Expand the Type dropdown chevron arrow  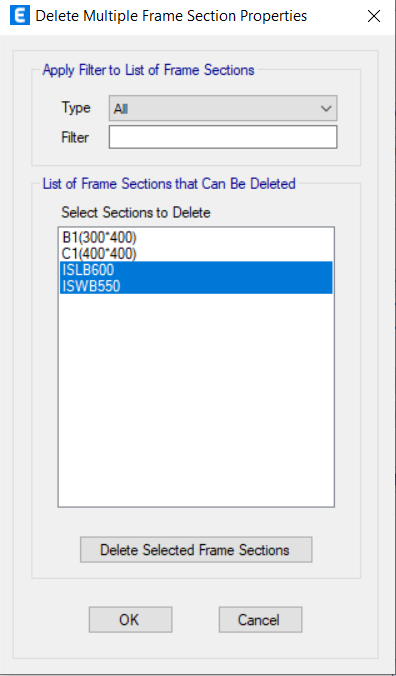click(x=326, y=108)
